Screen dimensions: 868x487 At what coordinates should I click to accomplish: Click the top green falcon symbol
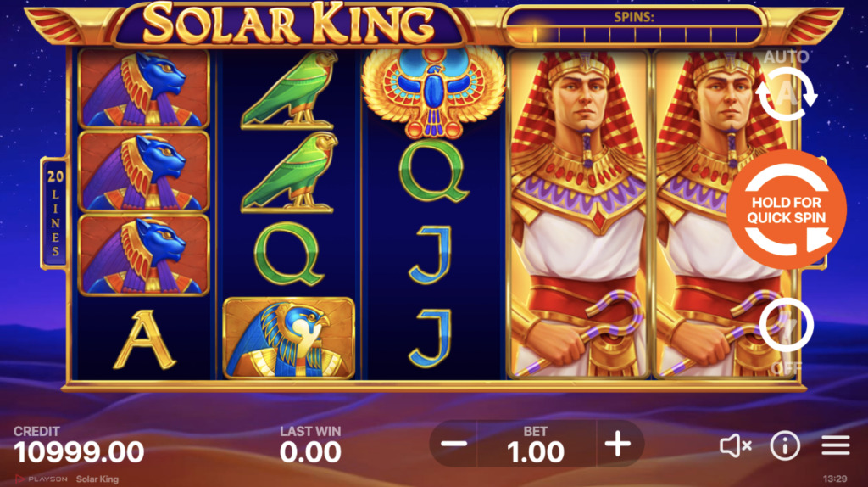tap(288, 89)
